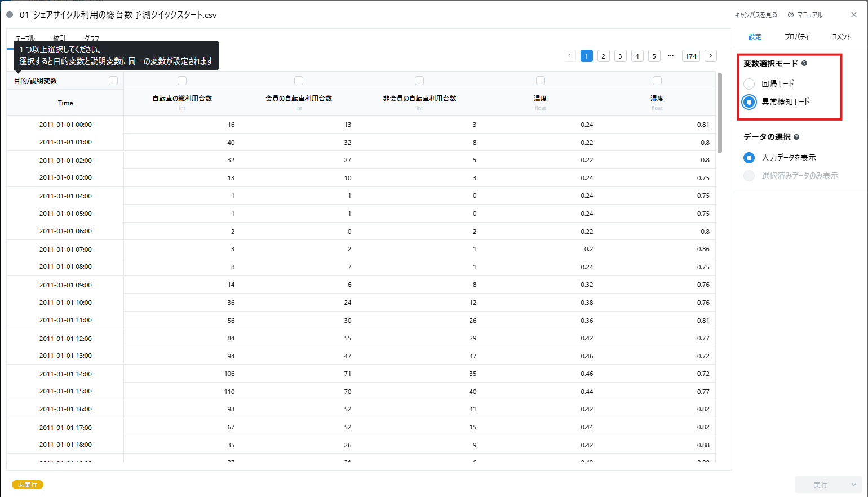This screenshot has width=868, height=497.
Task: Go to page 2
Action: coord(604,56)
